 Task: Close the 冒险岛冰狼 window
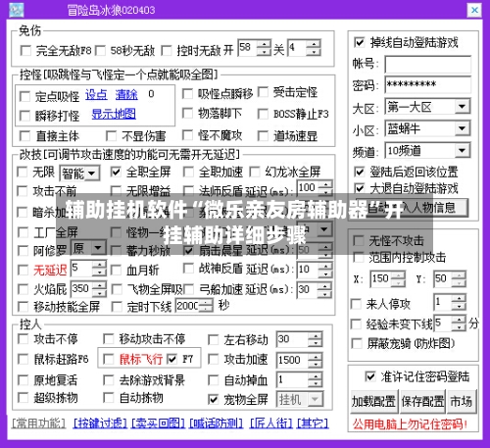point(474,11)
